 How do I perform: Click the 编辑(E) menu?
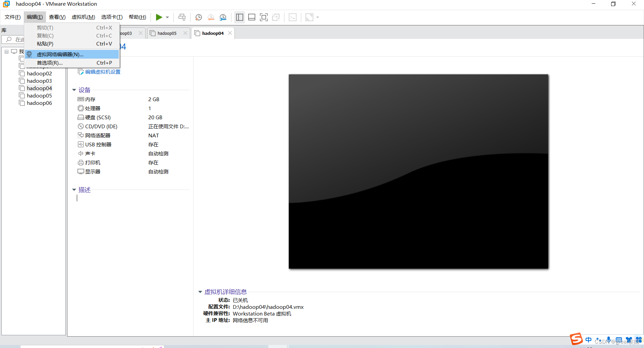(x=35, y=17)
